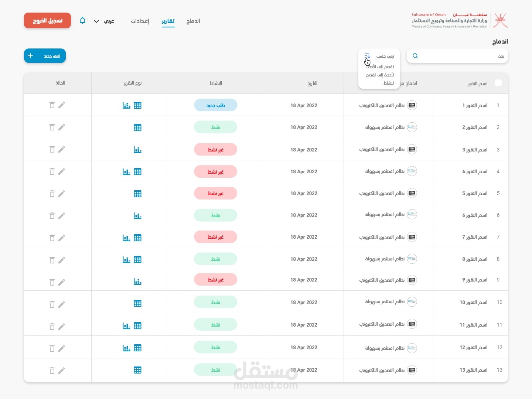This screenshot has height=399, width=532.
Task: Open the إعدادات tab
Action: [x=140, y=21]
